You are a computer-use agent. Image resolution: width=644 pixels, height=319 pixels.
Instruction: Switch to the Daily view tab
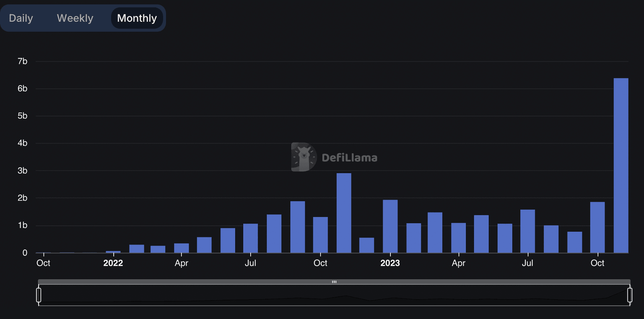pyautogui.click(x=21, y=18)
